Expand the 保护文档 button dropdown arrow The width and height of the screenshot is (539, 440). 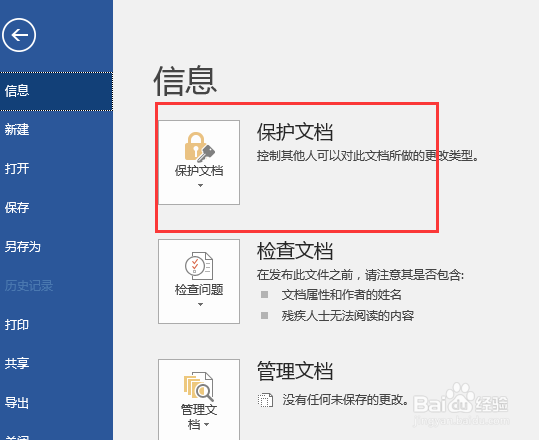tap(200, 186)
